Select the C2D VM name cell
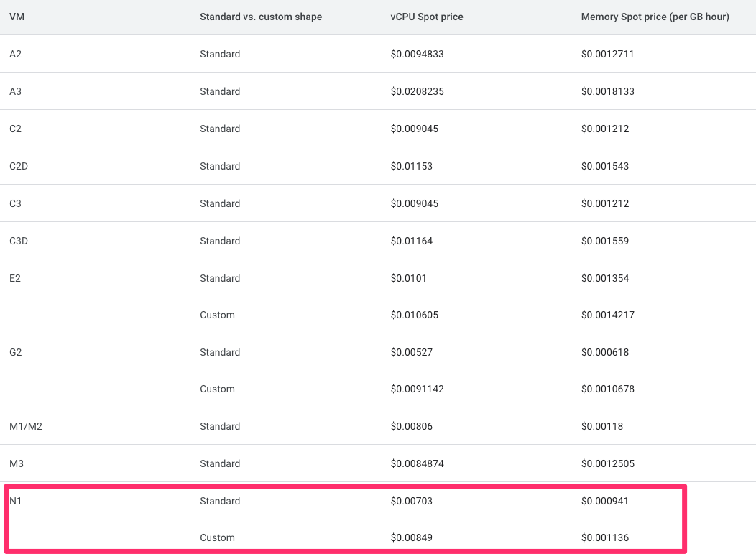This screenshot has width=756, height=554. tap(19, 166)
